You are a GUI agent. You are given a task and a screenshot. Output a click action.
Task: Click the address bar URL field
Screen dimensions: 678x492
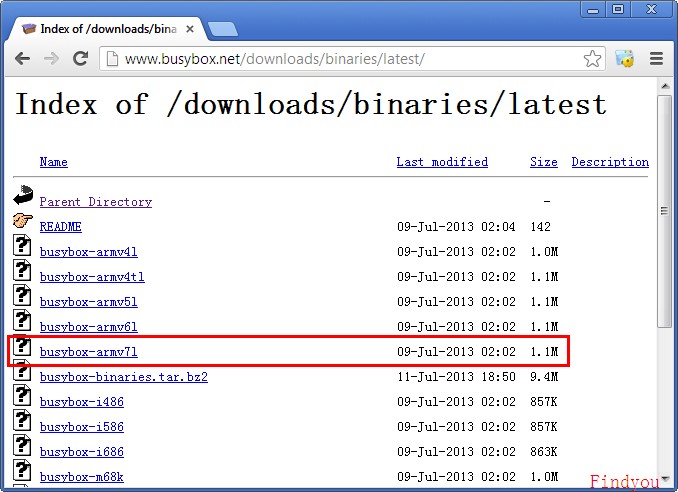[x=350, y=58]
